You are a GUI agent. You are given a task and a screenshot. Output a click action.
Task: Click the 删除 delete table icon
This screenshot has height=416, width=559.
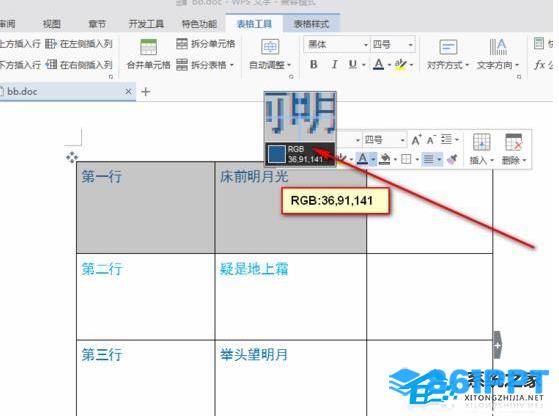(x=514, y=142)
